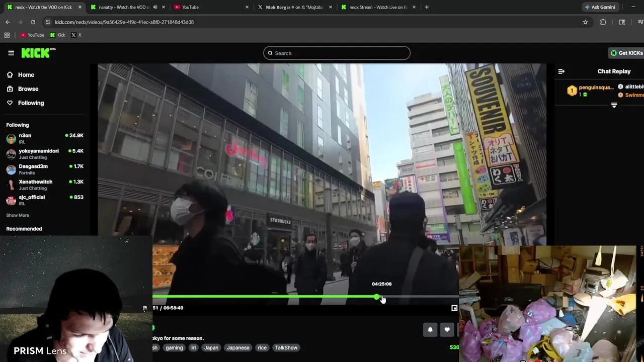644x362 pixels.
Task: Click the Home house icon
Action: click(10, 75)
